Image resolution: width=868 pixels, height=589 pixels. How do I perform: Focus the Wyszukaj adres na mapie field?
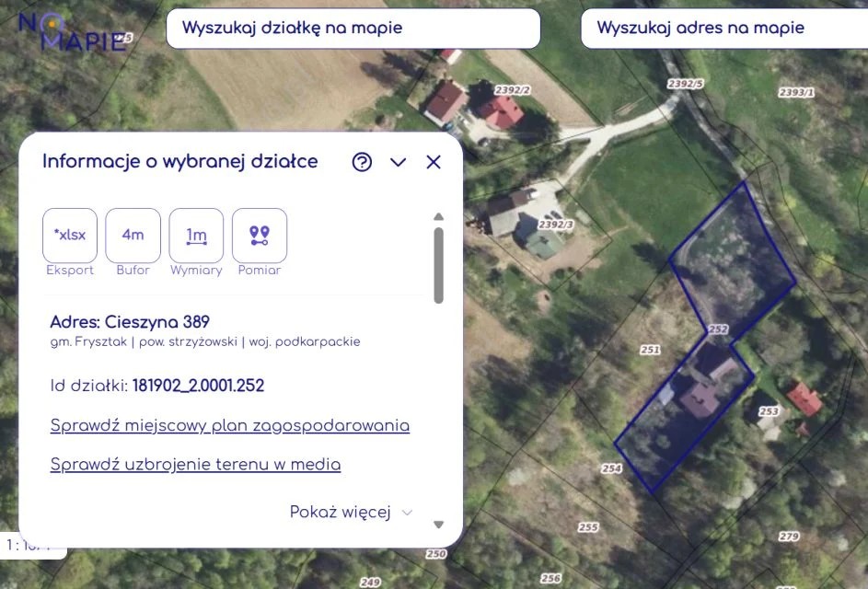point(724,29)
